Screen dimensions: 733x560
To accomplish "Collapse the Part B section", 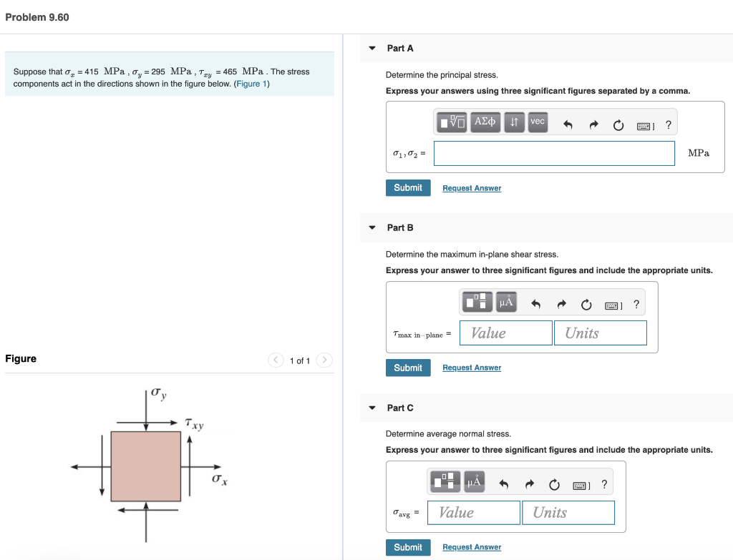I will [372, 227].
